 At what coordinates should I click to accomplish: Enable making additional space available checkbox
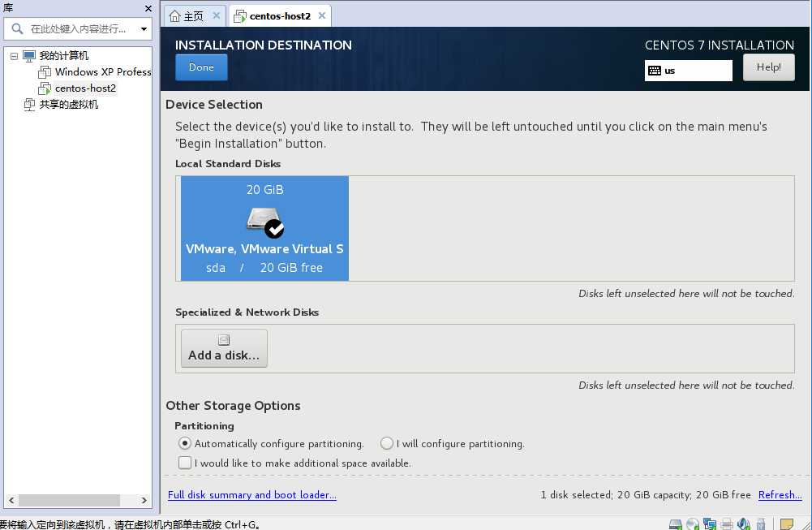click(x=185, y=463)
